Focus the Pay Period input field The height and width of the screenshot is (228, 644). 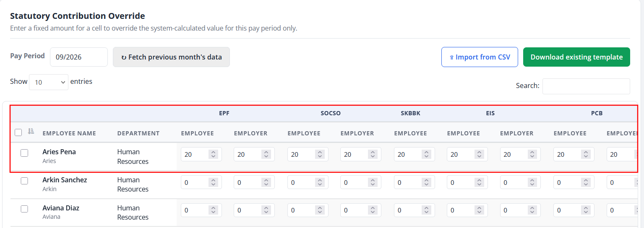click(79, 57)
